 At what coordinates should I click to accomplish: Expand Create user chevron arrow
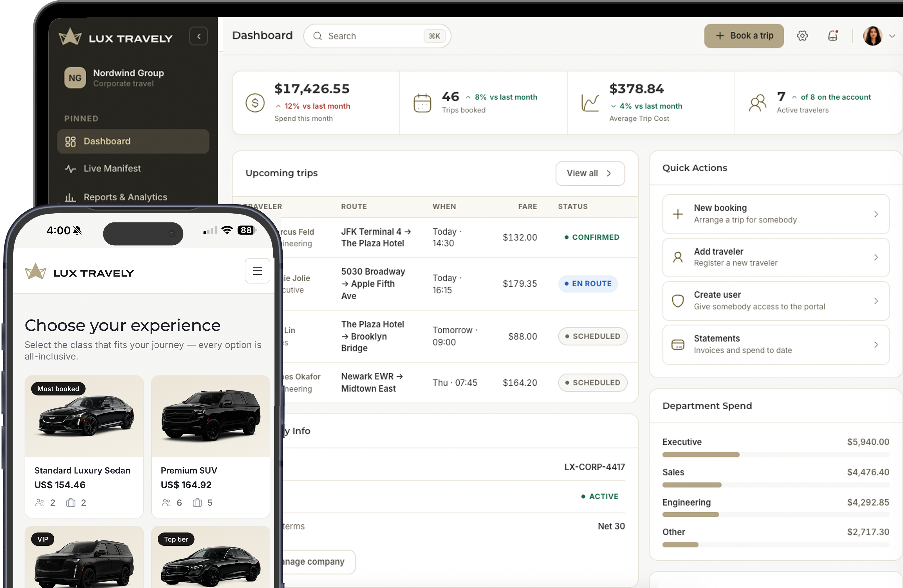click(876, 301)
